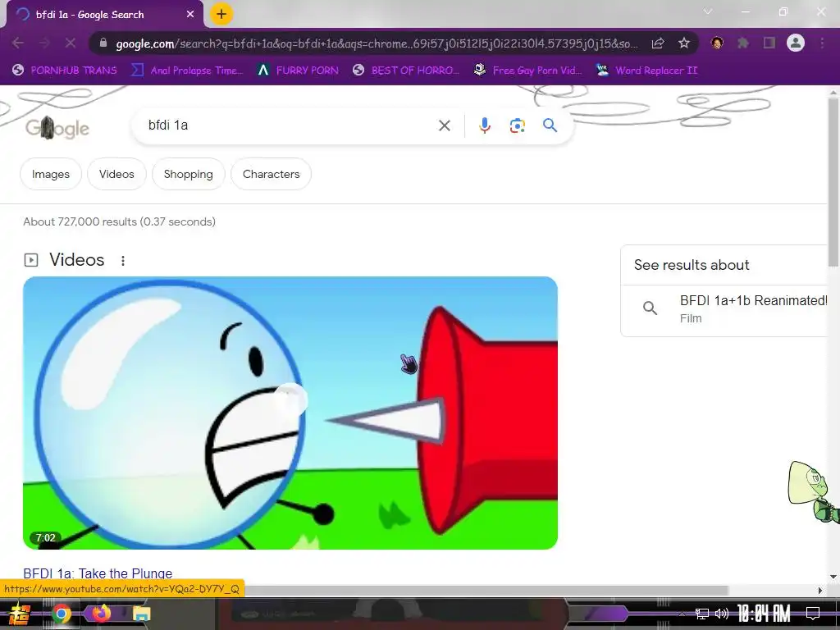Open Firefox from the taskbar
This screenshot has height=630, width=840.
coord(101,613)
